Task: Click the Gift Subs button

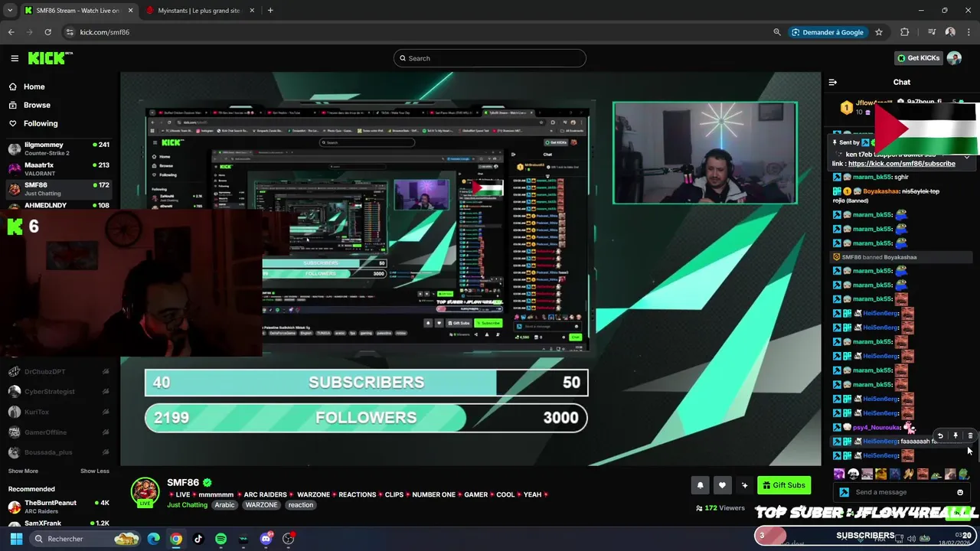Action: [x=784, y=485]
